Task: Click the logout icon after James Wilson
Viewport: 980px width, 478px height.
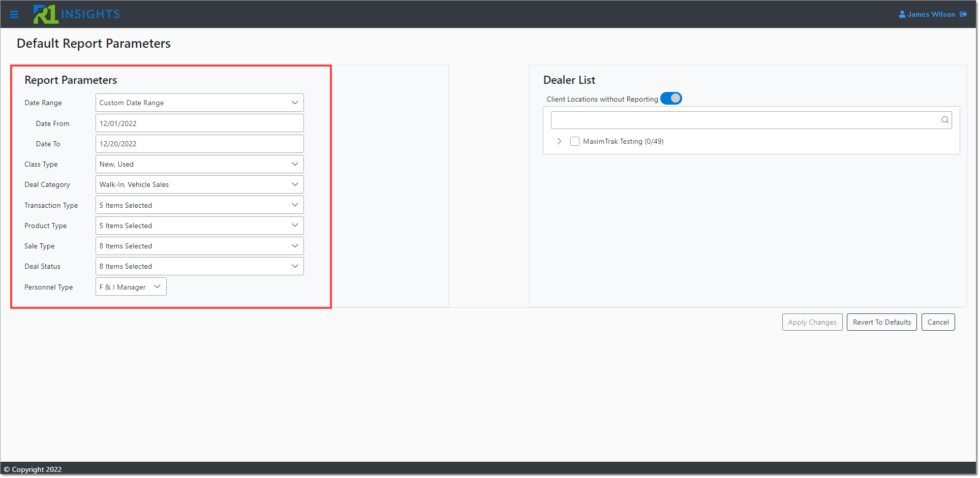Action: pyautogui.click(x=963, y=14)
